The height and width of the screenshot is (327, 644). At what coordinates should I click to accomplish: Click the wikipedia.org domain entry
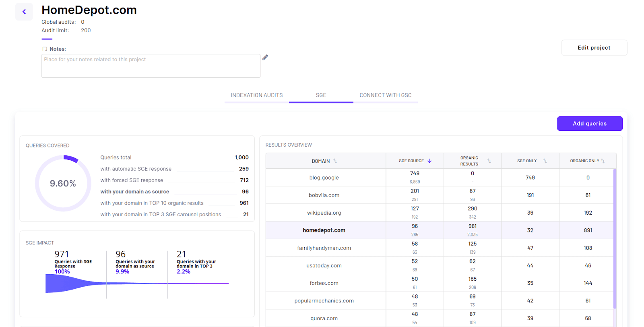[x=324, y=213]
